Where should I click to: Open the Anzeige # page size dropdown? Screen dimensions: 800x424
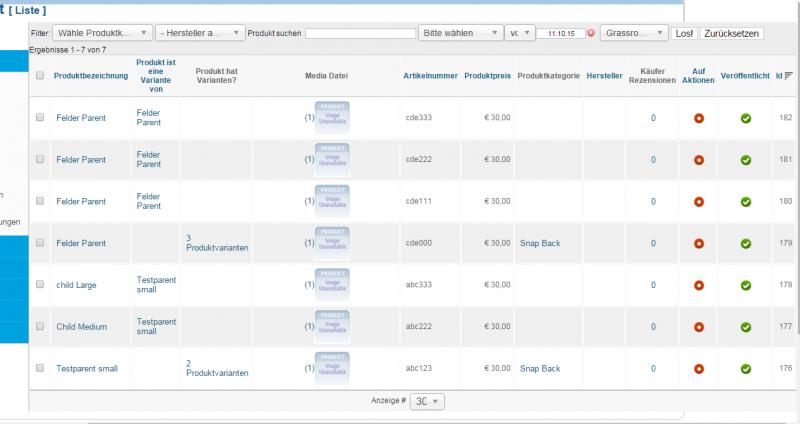click(x=428, y=401)
